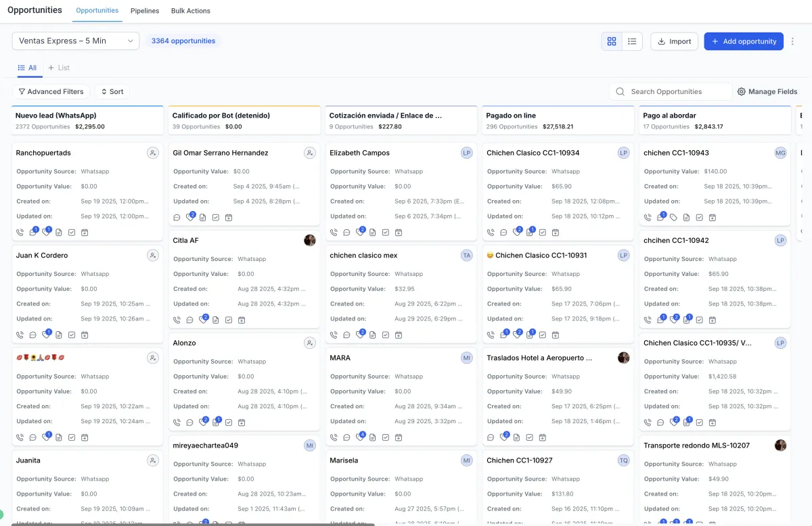Click the Calificado por Bot (detenido) column header
Image resolution: width=812 pixels, height=526 pixels.
tap(244, 120)
